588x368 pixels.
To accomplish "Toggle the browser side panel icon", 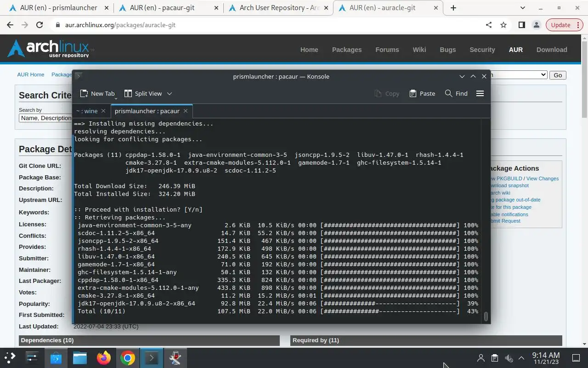I will tap(522, 25).
